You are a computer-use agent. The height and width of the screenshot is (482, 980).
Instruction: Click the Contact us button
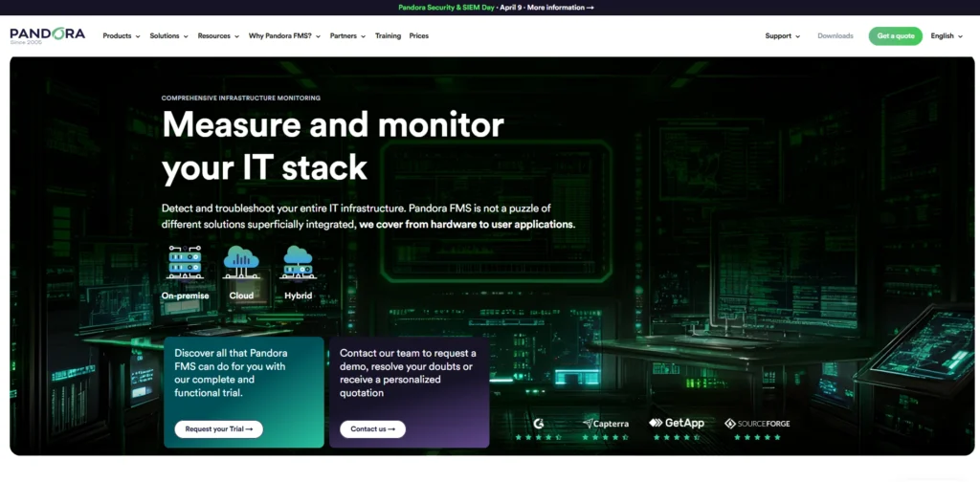(x=372, y=429)
